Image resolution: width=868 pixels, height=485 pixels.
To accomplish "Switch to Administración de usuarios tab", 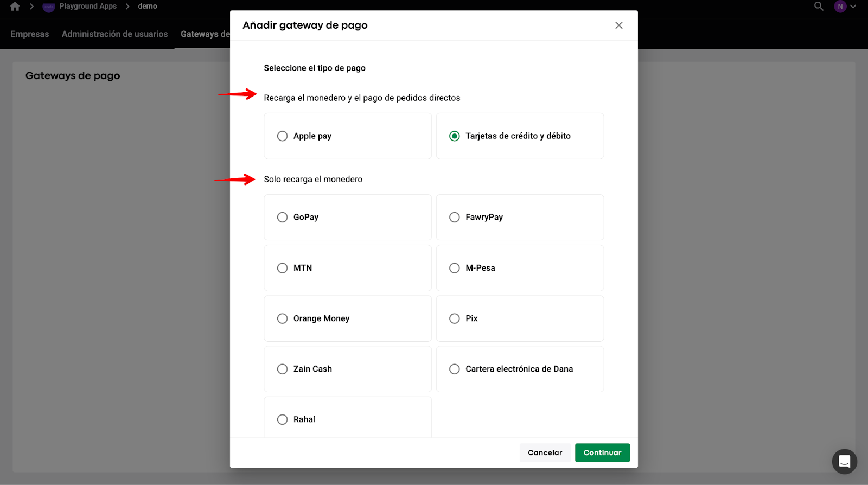I will 114,34.
